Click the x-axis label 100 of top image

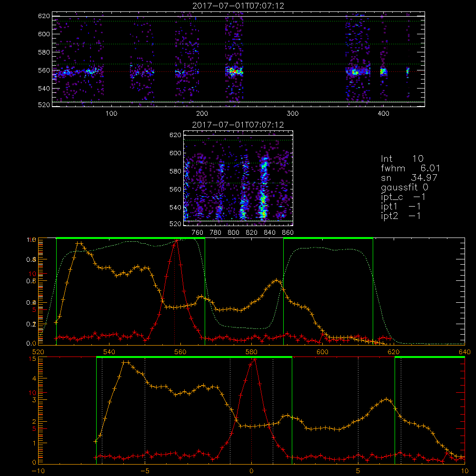[x=111, y=114]
